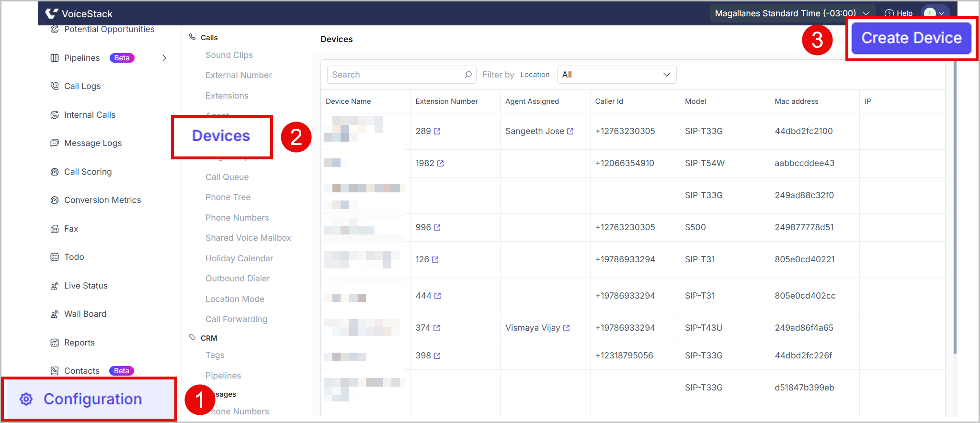Image resolution: width=980 pixels, height=423 pixels.
Task: Open the Message Logs page
Action: [x=93, y=143]
